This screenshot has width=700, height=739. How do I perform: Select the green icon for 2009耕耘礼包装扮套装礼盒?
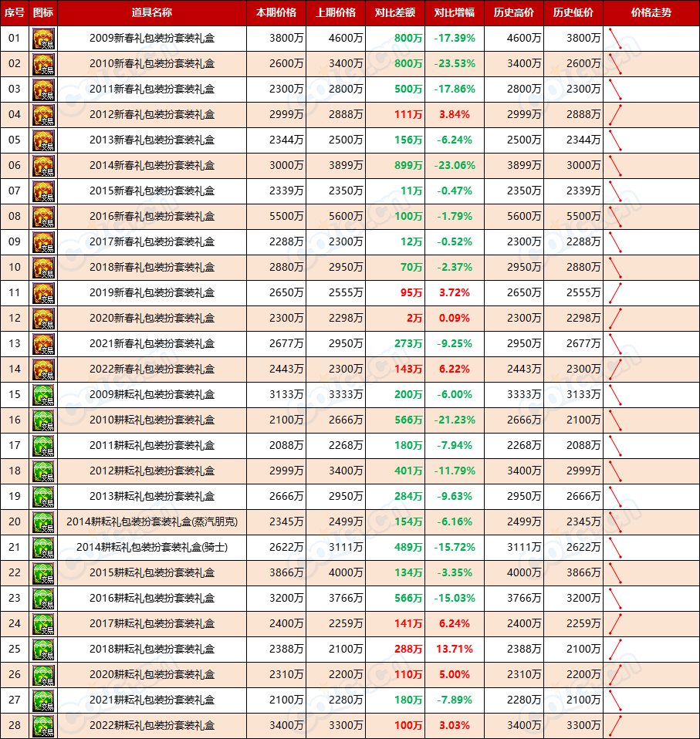pos(43,395)
